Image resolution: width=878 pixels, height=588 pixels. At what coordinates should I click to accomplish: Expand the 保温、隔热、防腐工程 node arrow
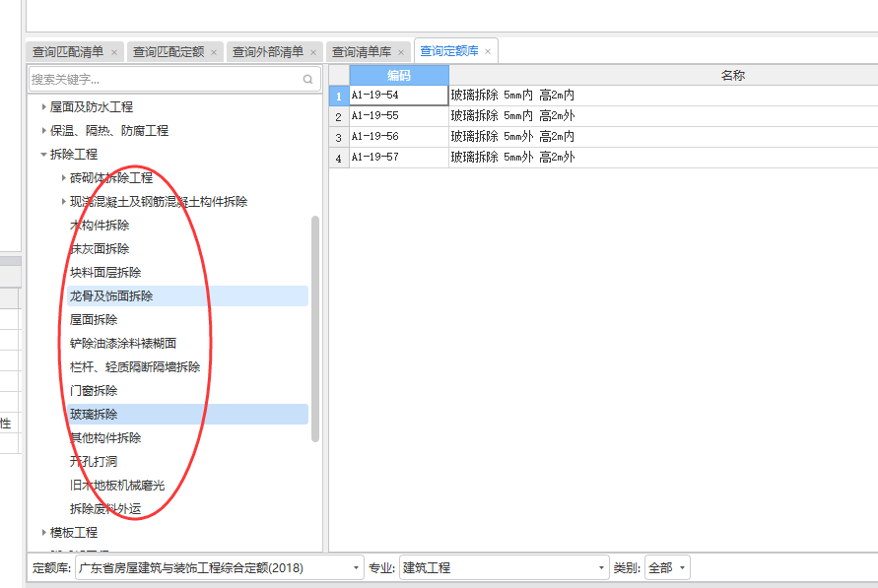(x=43, y=130)
